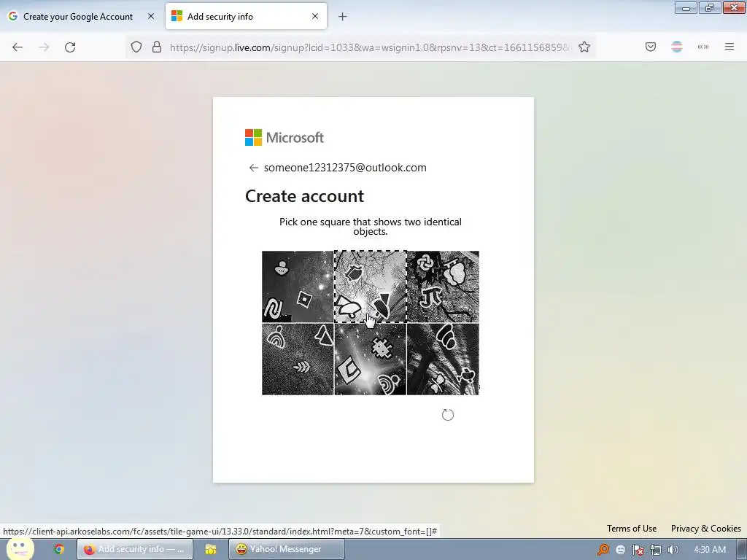
Task: Pick top-middle highlighted puzzle square
Action: tap(370, 287)
